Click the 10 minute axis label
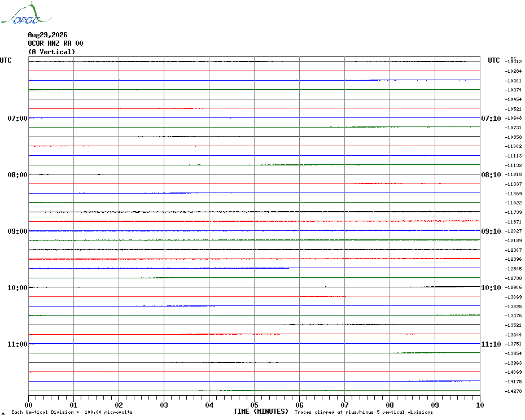The height and width of the screenshot is (420, 525). point(480,405)
